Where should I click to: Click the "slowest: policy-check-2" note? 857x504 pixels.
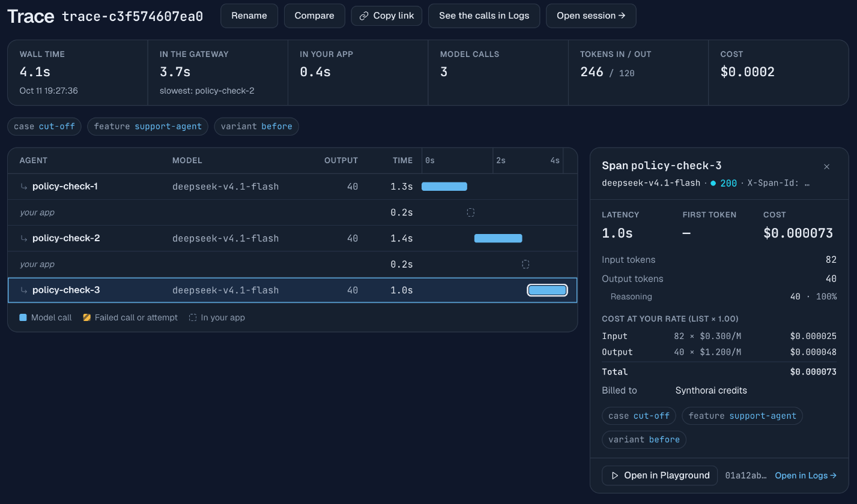pos(207,91)
